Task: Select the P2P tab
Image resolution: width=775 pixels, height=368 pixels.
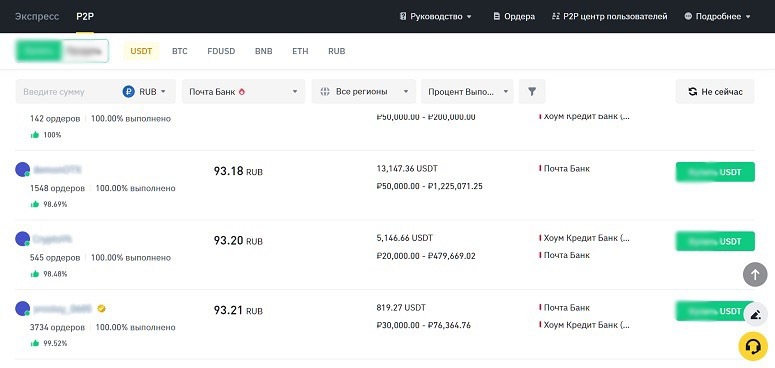Action: pos(85,16)
